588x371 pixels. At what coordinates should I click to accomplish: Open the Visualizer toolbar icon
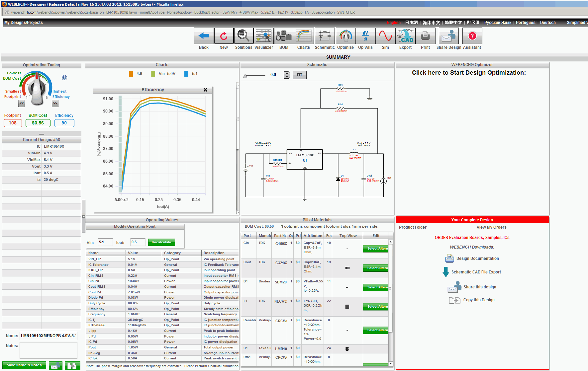pos(263,36)
